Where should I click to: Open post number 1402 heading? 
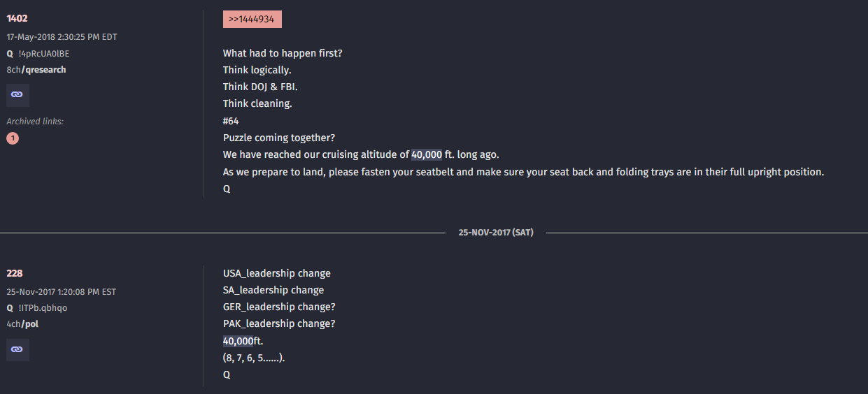click(x=17, y=18)
